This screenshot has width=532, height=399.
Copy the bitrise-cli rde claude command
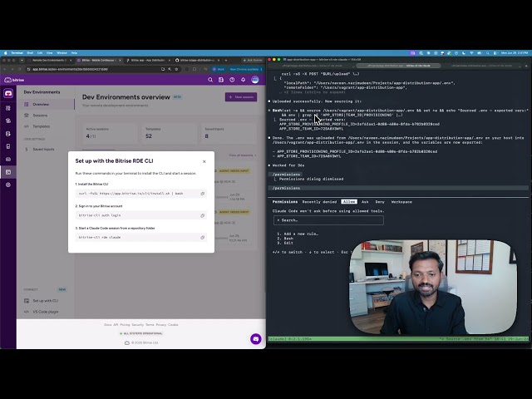pos(203,238)
